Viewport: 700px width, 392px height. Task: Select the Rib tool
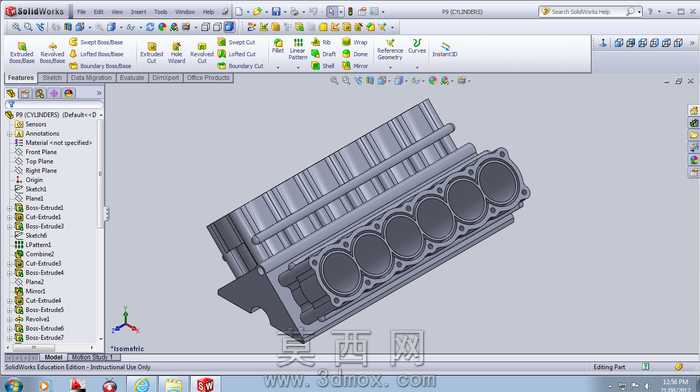(321, 42)
